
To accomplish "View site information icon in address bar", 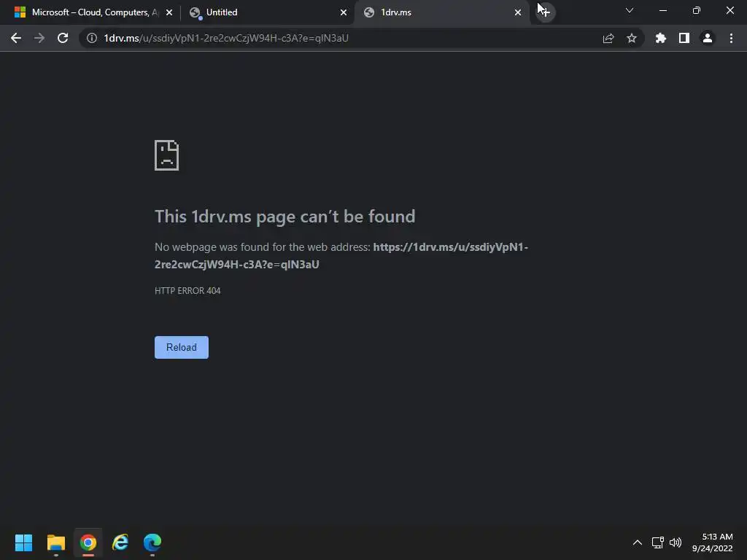I will [92, 38].
